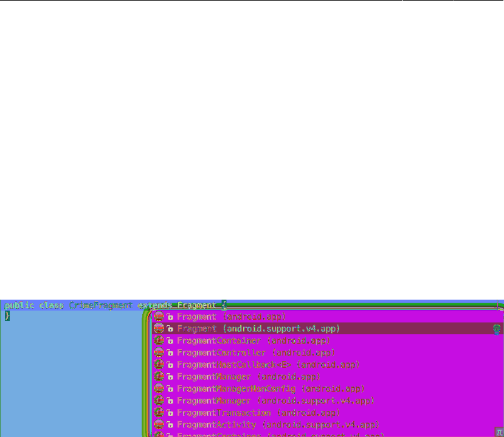
Task: Choose FragmentManager (android.support.v4.app) suggestion
Action: pos(328,401)
